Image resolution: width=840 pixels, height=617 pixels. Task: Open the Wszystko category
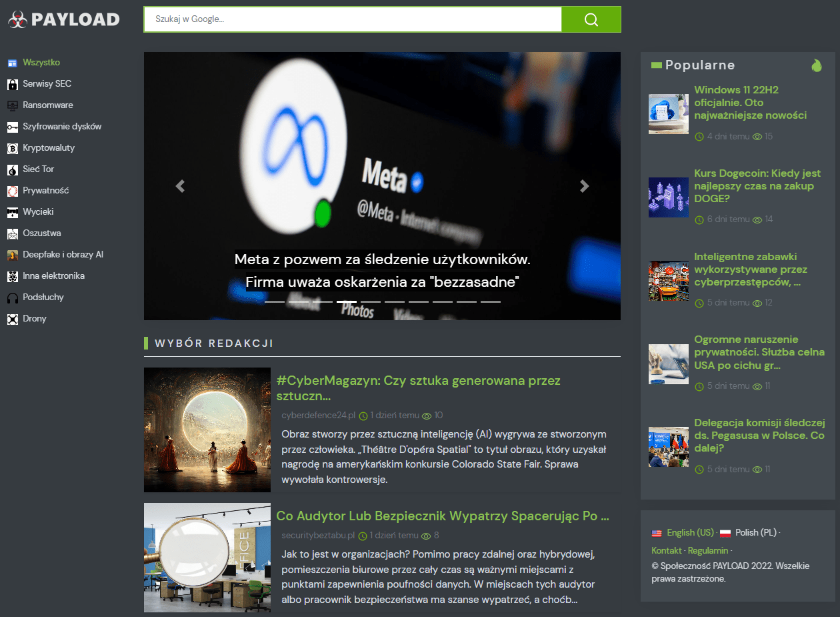[x=41, y=63]
